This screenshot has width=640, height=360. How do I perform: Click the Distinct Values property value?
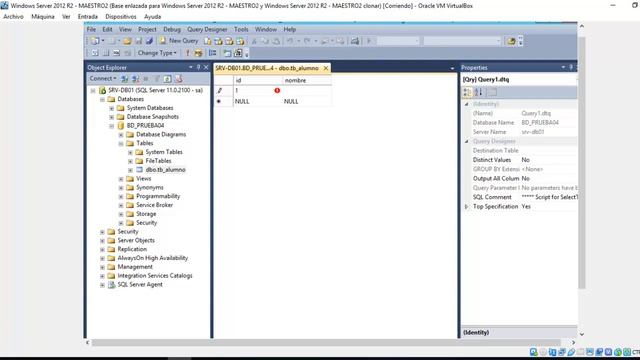[549, 160]
